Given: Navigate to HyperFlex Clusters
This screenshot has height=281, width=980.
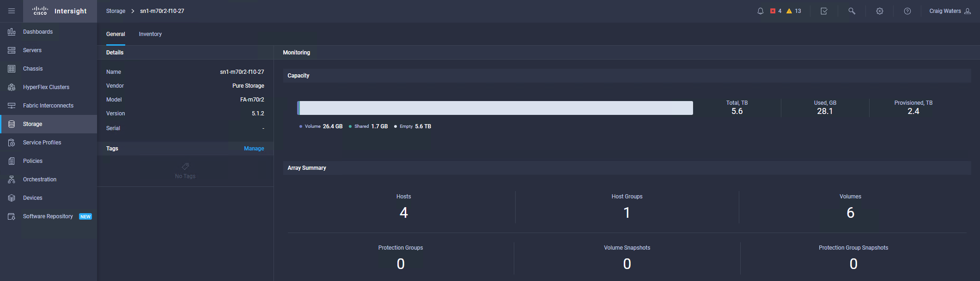Looking at the screenshot, I should [46, 87].
